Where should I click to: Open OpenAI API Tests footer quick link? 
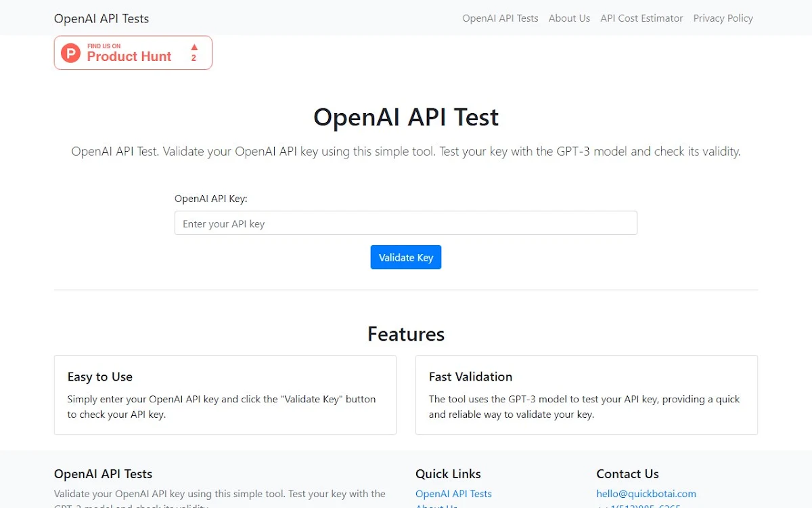click(453, 494)
